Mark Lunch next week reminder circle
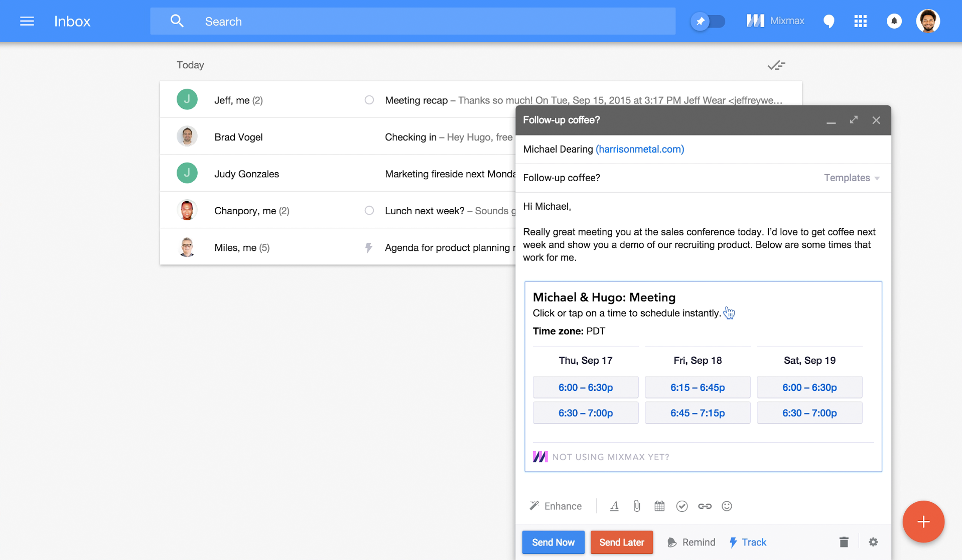 tap(369, 210)
